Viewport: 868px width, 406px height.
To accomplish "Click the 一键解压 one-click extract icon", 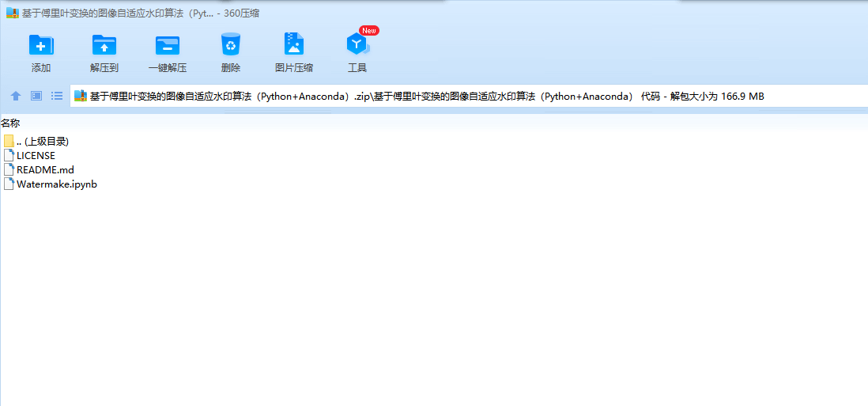I will click(167, 45).
